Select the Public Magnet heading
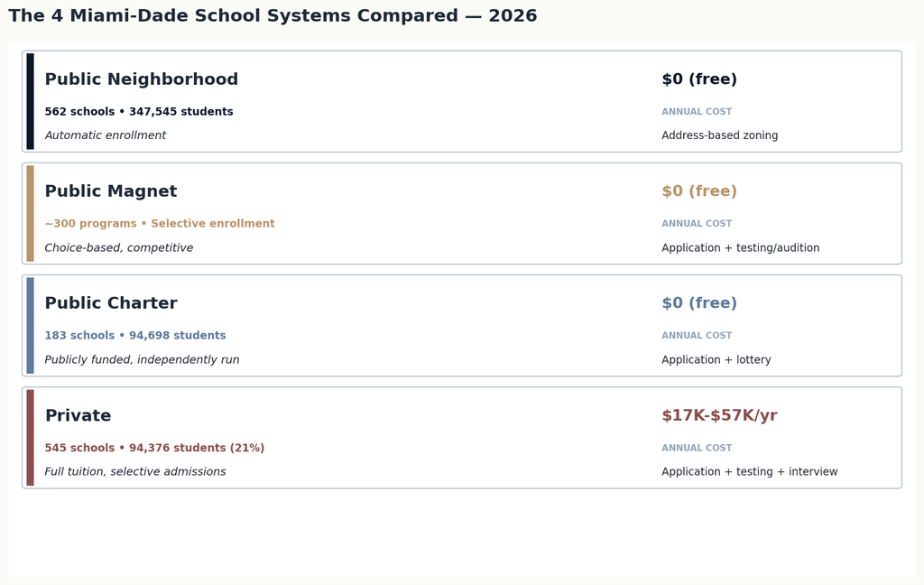 [111, 191]
